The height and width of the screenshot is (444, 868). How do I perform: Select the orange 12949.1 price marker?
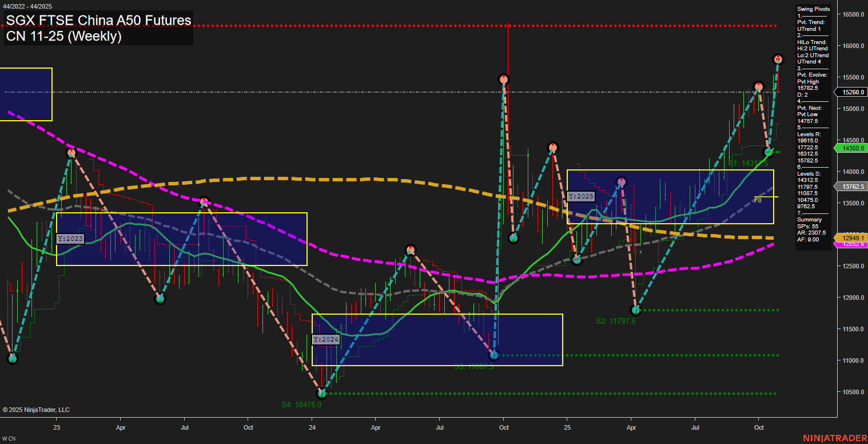point(852,237)
